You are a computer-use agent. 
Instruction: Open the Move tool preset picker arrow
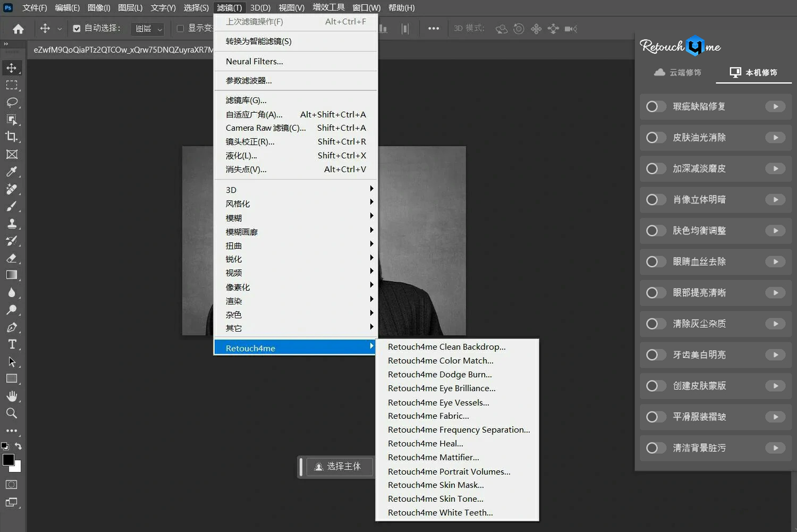(60, 29)
